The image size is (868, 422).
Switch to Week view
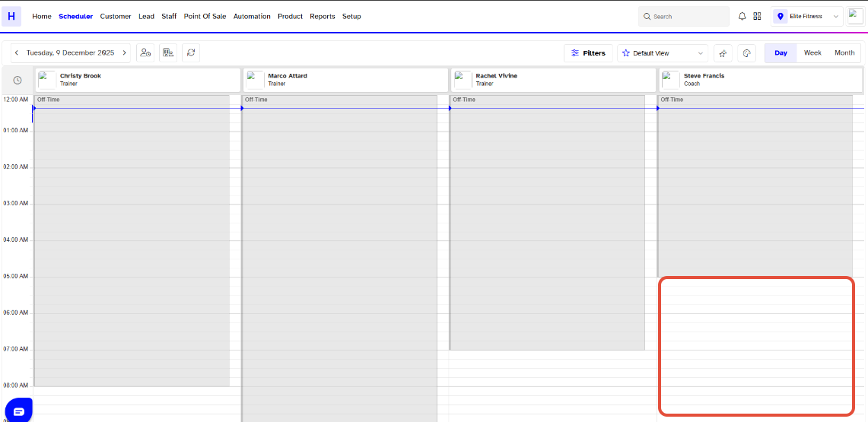click(812, 53)
